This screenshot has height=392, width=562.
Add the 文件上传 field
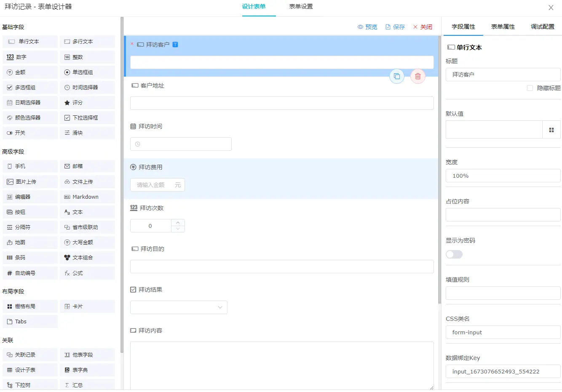(x=87, y=181)
